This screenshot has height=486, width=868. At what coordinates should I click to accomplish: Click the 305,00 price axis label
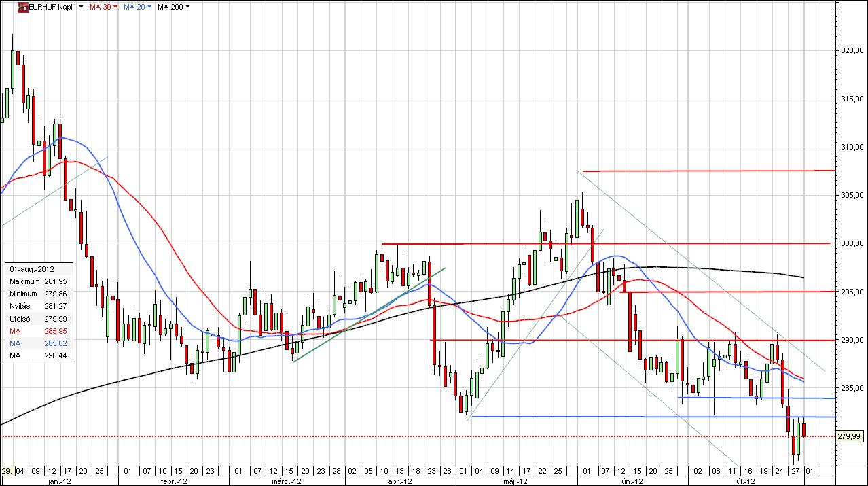pyautogui.click(x=852, y=195)
